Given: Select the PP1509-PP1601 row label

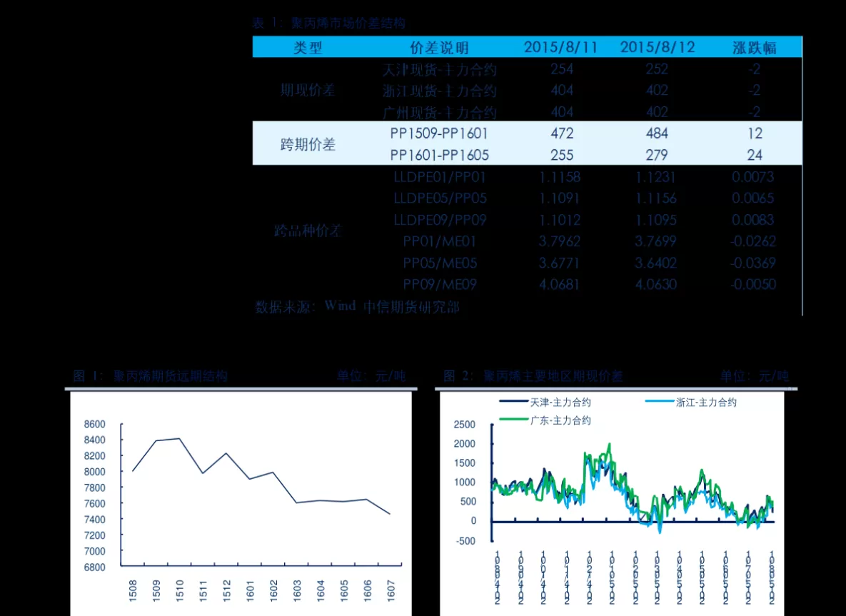Looking at the screenshot, I should (x=439, y=133).
